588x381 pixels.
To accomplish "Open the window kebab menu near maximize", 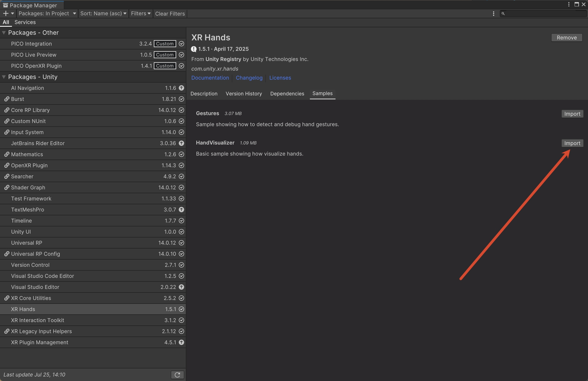I will coord(568,4).
